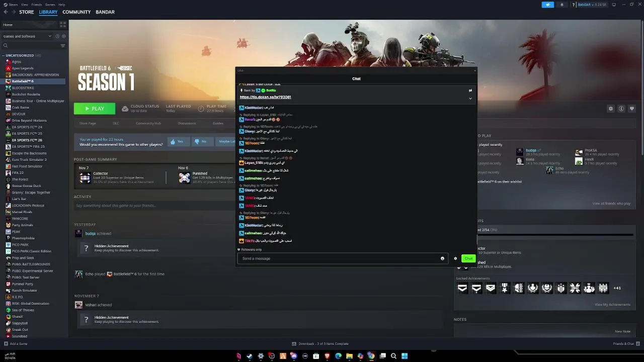Image resolution: width=644 pixels, height=362 pixels.
Task: Click Add a Game at bottom left
Action: [x=16, y=344]
